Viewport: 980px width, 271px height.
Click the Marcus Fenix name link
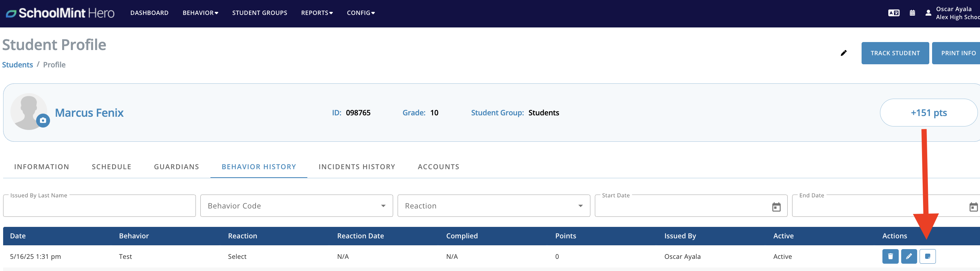pyautogui.click(x=89, y=113)
